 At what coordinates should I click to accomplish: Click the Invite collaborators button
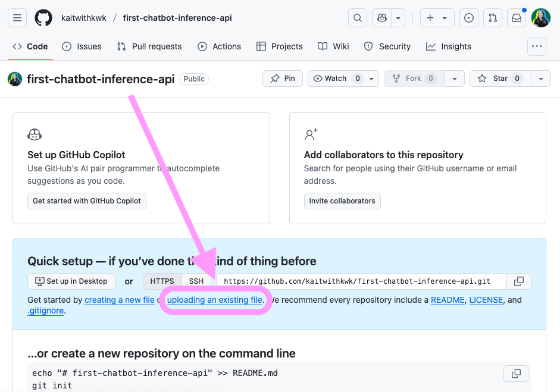pyautogui.click(x=342, y=201)
